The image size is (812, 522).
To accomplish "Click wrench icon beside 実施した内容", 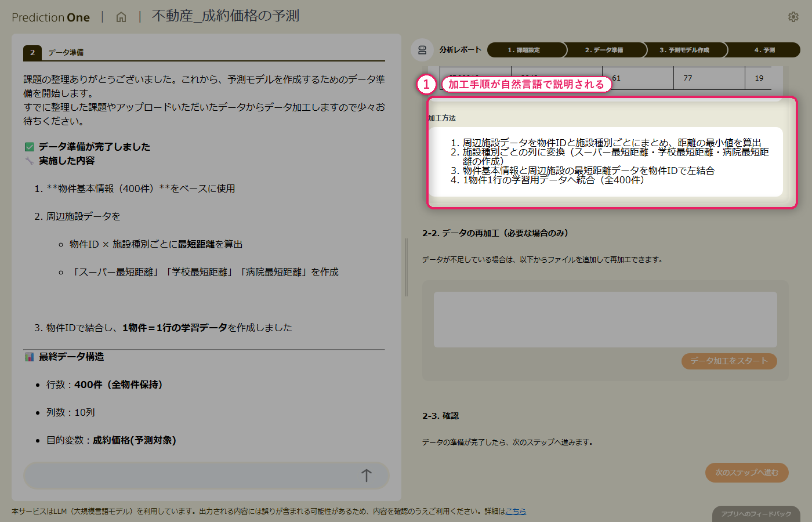I will pyautogui.click(x=30, y=161).
